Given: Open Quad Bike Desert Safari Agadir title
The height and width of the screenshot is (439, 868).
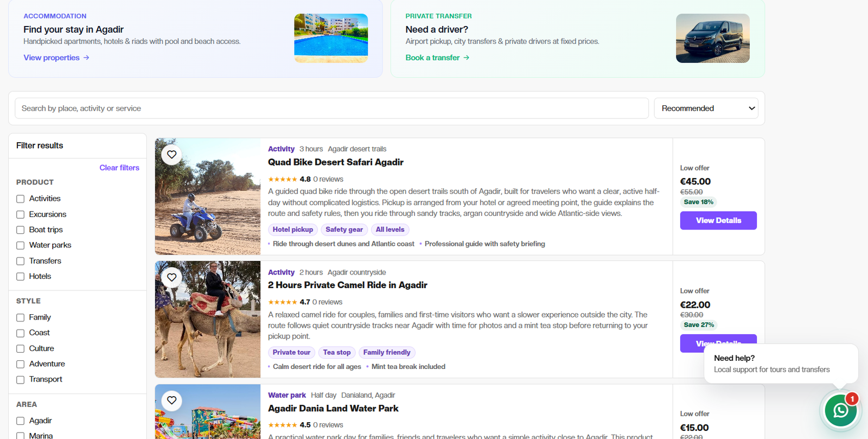Looking at the screenshot, I should click(336, 162).
